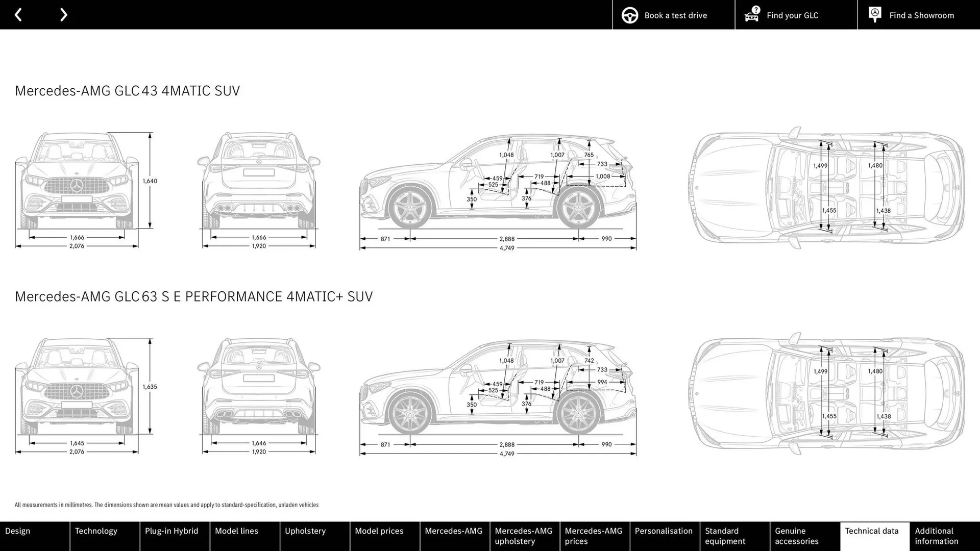Switch to Mercedes-AMG upholstery section

524,536
